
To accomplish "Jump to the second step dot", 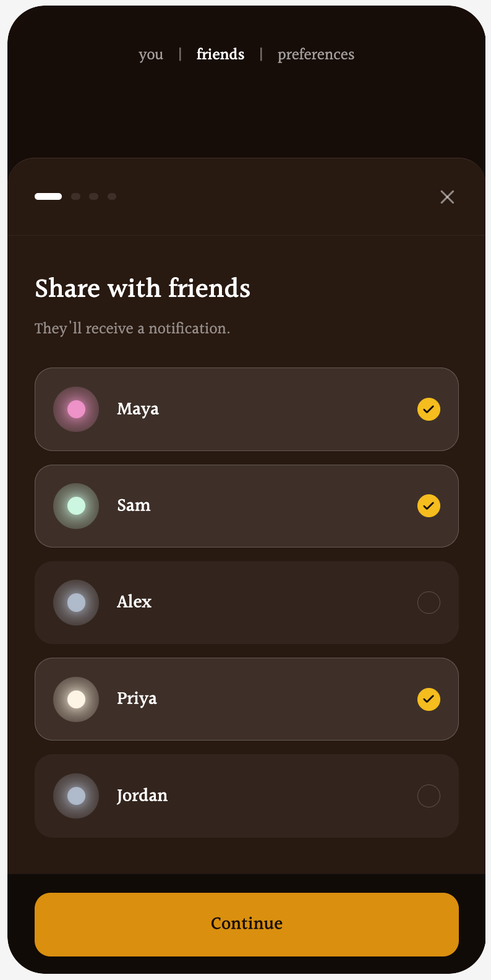I will click(x=76, y=197).
